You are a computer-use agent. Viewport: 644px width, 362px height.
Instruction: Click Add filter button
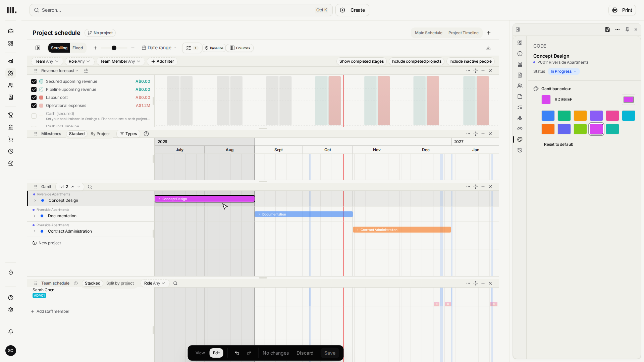coord(162,61)
